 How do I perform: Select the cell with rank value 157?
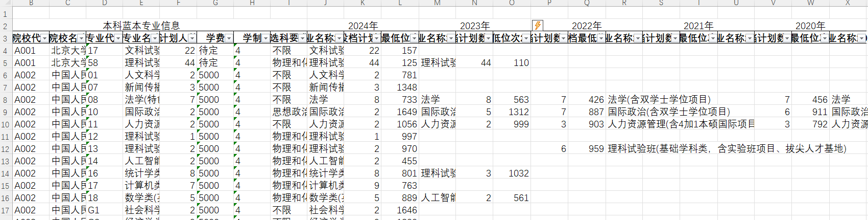coord(400,51)
